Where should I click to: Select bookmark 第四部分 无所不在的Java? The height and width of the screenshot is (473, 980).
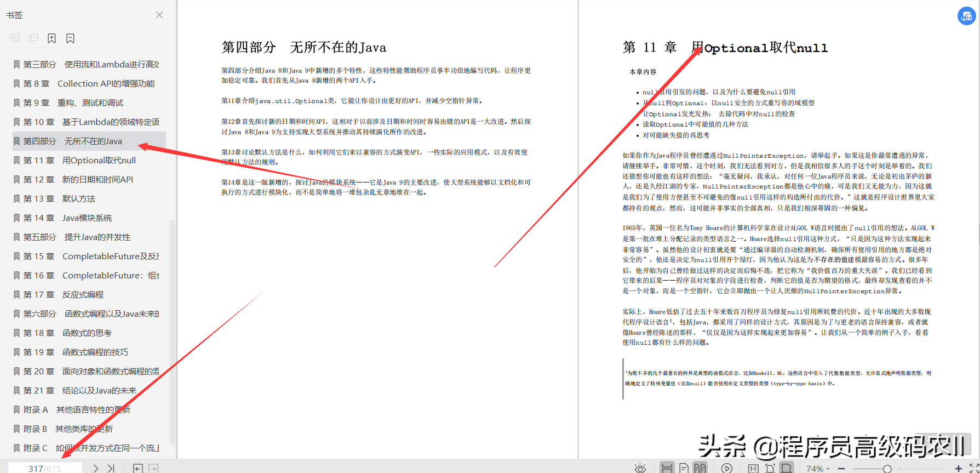[89, 141]
